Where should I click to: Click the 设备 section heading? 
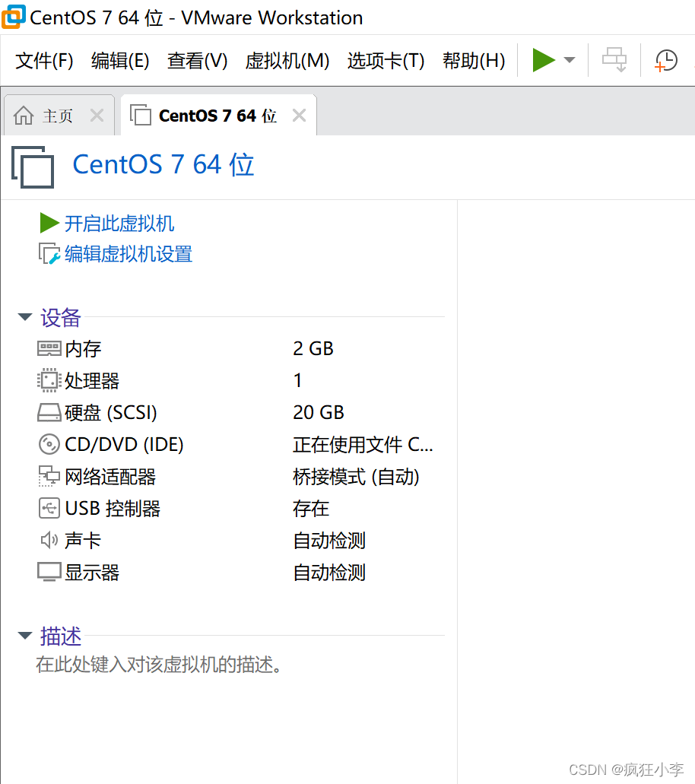pos(61,318)
